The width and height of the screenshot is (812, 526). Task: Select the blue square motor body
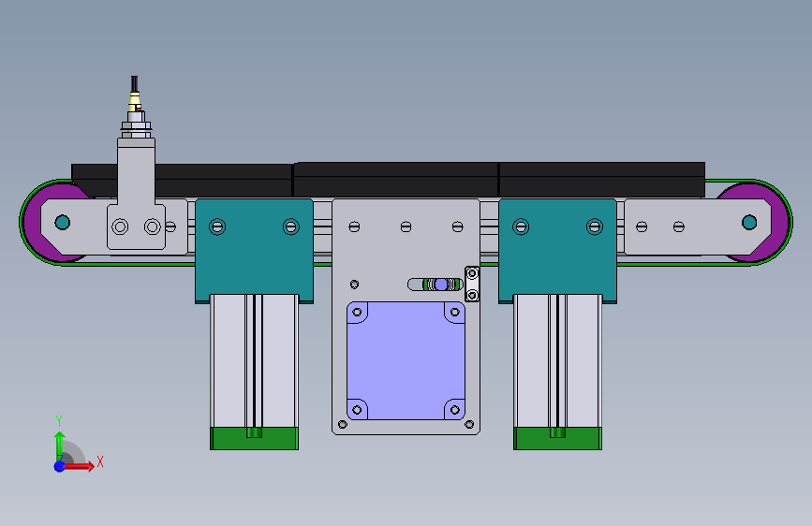406,361
